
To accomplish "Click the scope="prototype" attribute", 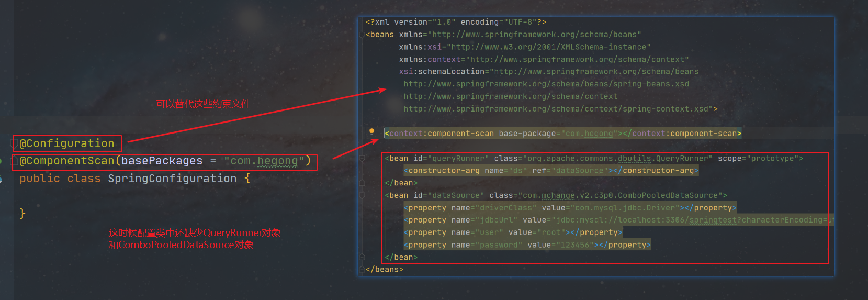I will pos(758,159).
